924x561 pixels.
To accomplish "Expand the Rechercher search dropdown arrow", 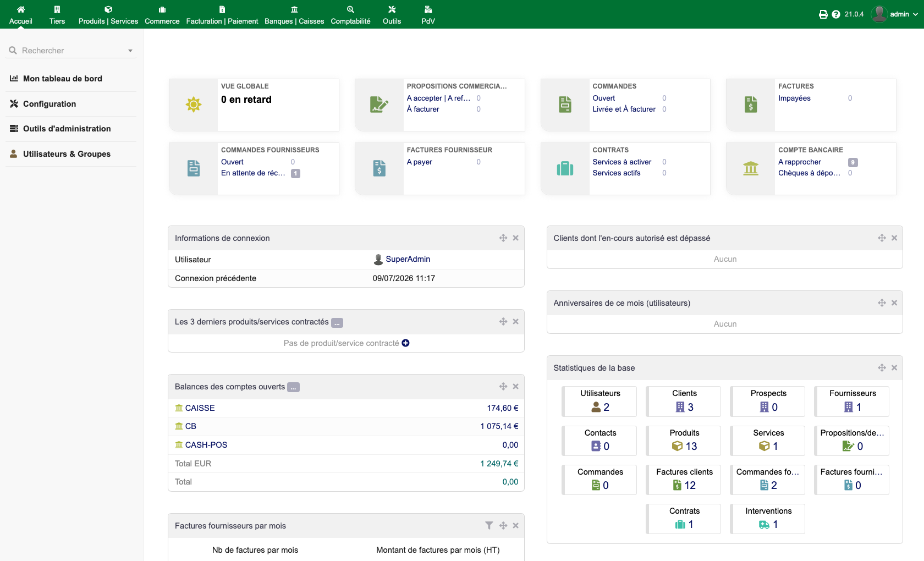I will click(x=130, y=51).
